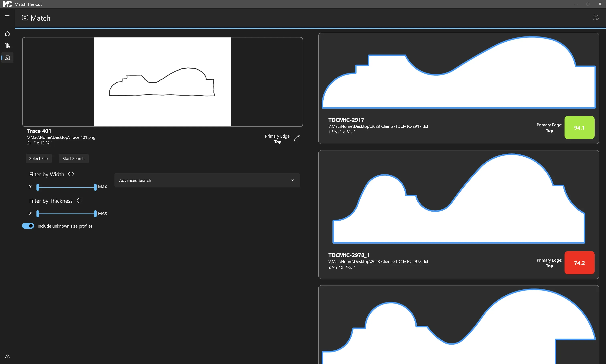Click the Trace 401.png file path
Viewport: 606px width, 364px height.
pos(61,137)
